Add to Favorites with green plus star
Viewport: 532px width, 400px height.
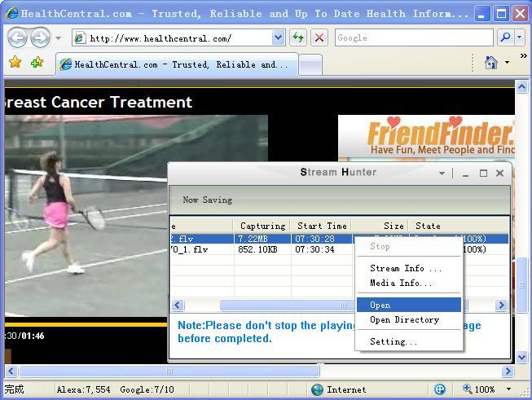37,63
